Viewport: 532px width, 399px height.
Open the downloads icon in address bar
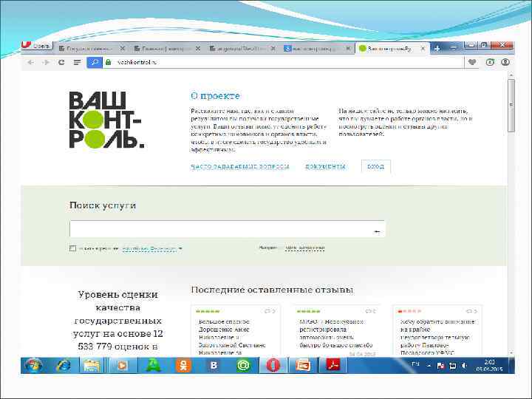click(x=490, y=62)
